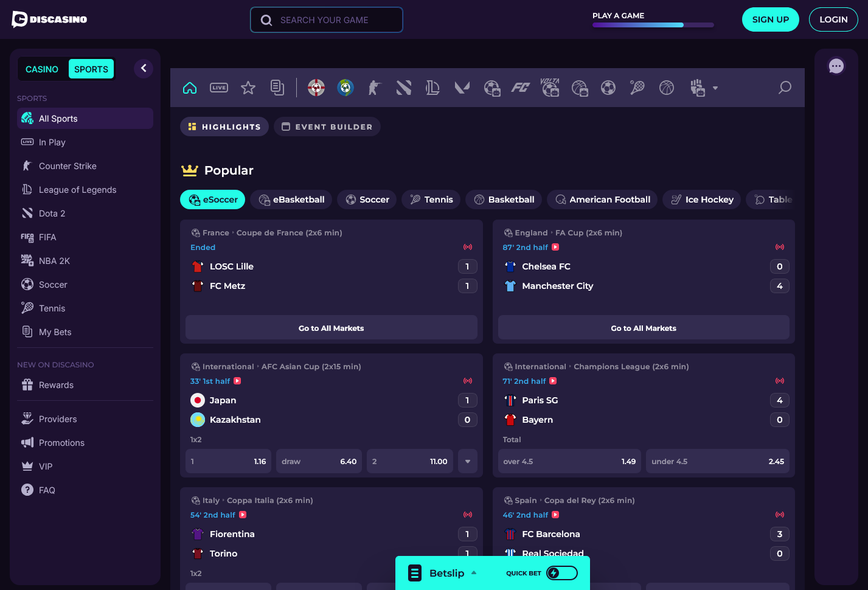Select the FC game icon in toolbar
This screenshot has height=590, width=868.
coord(520,88)
